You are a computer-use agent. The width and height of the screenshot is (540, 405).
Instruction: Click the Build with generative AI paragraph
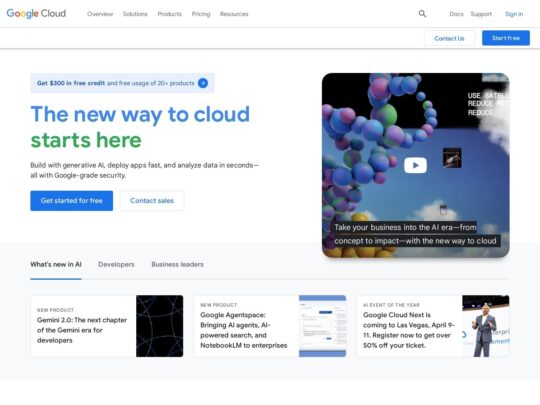pos(145,170)
